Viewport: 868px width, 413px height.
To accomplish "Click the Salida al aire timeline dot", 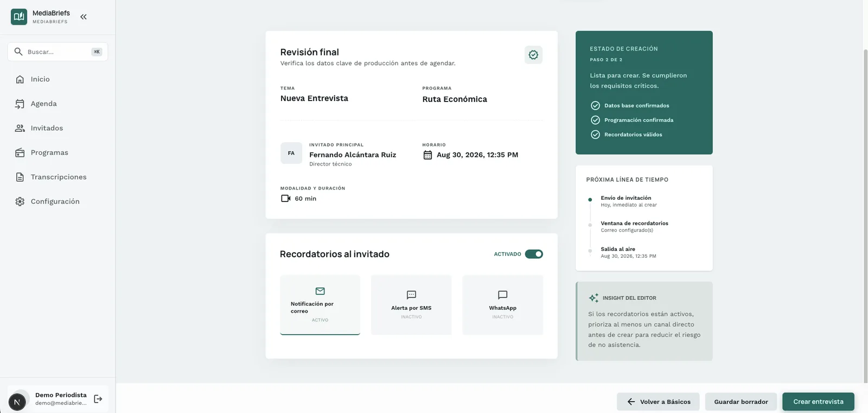I will [590, 251].
